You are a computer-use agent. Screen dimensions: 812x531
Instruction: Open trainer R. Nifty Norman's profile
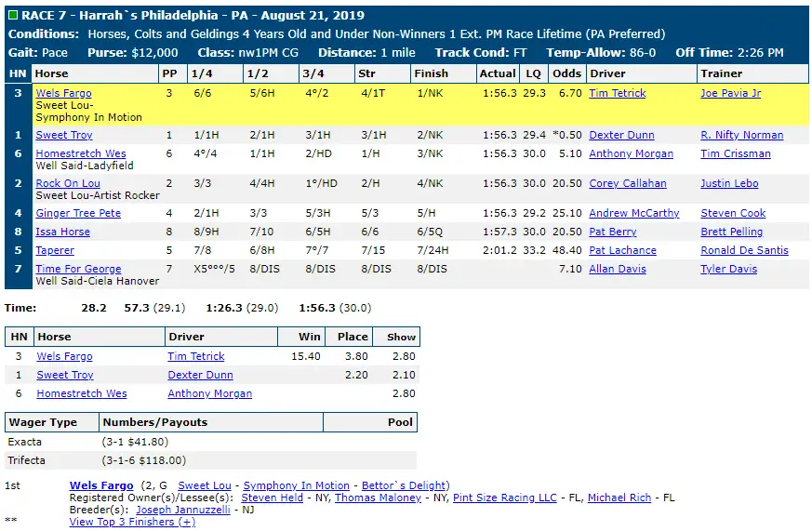pyautogui.click(x=741, y=135)
